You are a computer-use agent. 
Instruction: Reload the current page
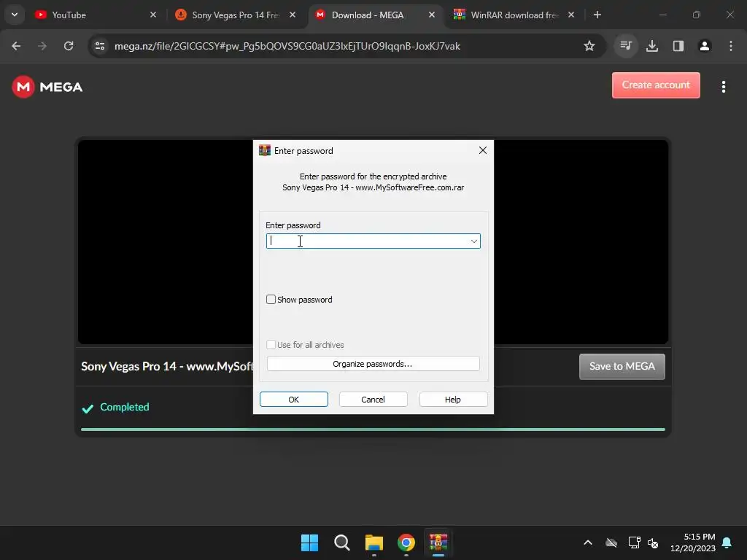69,46
